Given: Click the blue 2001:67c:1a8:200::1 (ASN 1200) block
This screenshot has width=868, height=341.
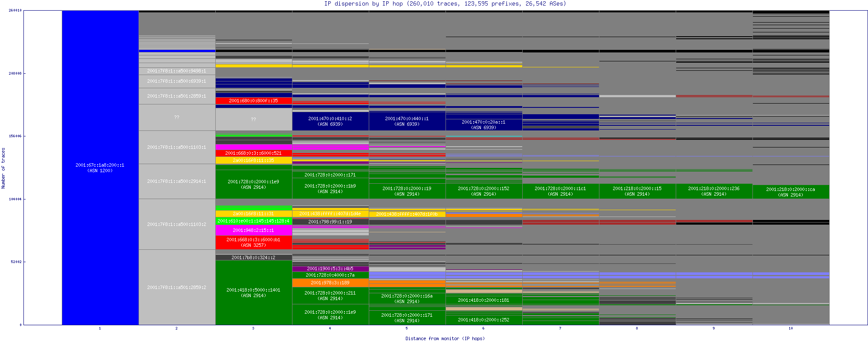Looking at the screenshot, I should coord(100,168).
